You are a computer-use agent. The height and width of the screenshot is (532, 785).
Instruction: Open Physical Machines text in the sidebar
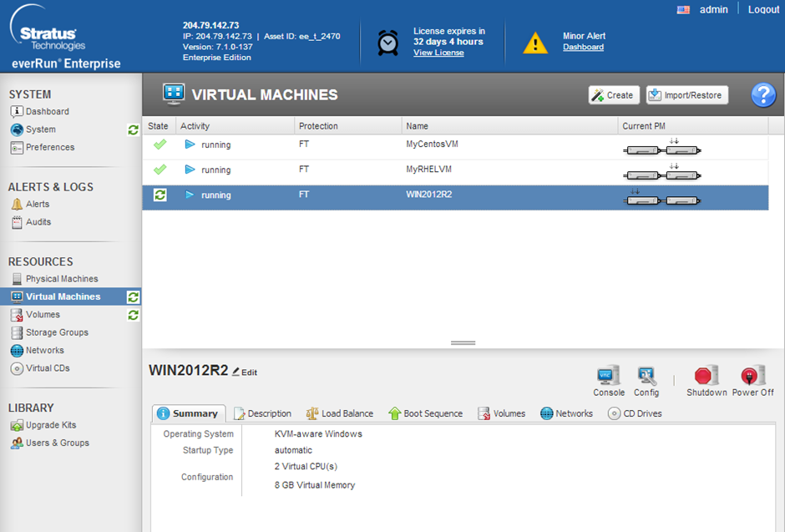click(62, 279)
